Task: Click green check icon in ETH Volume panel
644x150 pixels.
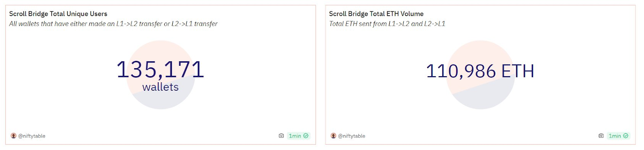Action: [x=625, y=136]
